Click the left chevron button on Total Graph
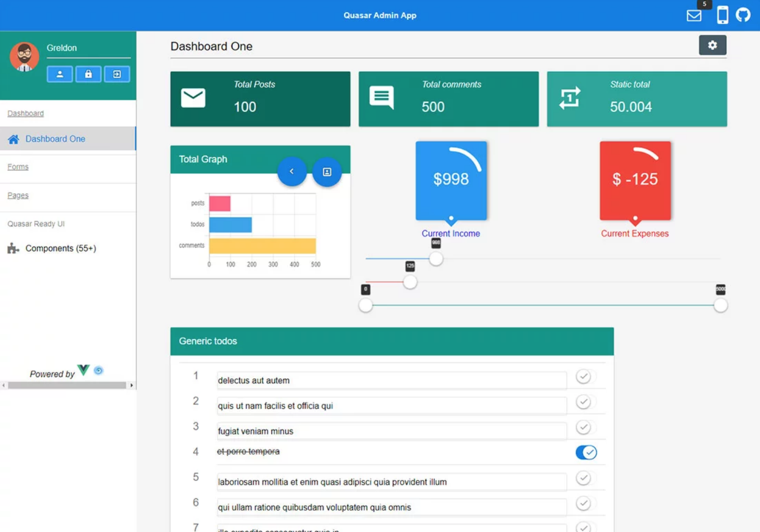Screen dimensions: 760x532 click(x=291, y=172)
